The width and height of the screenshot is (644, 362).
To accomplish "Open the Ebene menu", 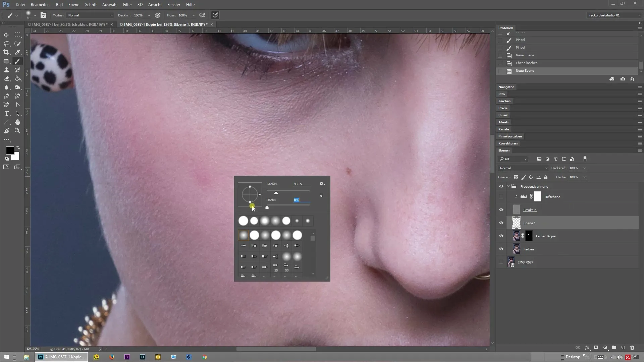I will point(74,5).
